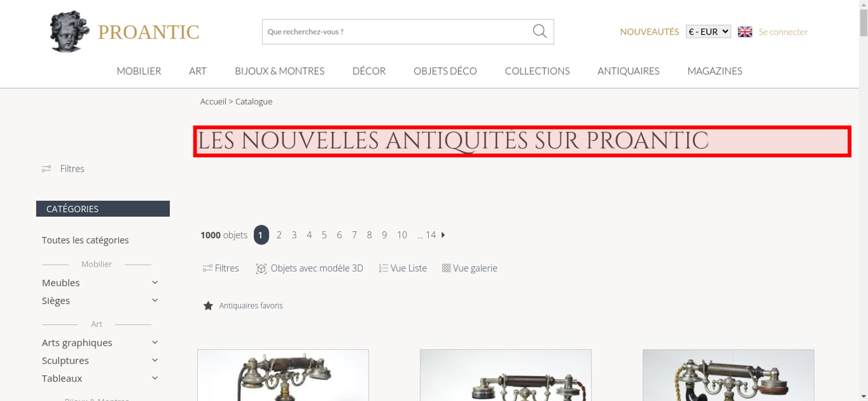Click the search field 'Que recherchez-vous ?'

397,32
